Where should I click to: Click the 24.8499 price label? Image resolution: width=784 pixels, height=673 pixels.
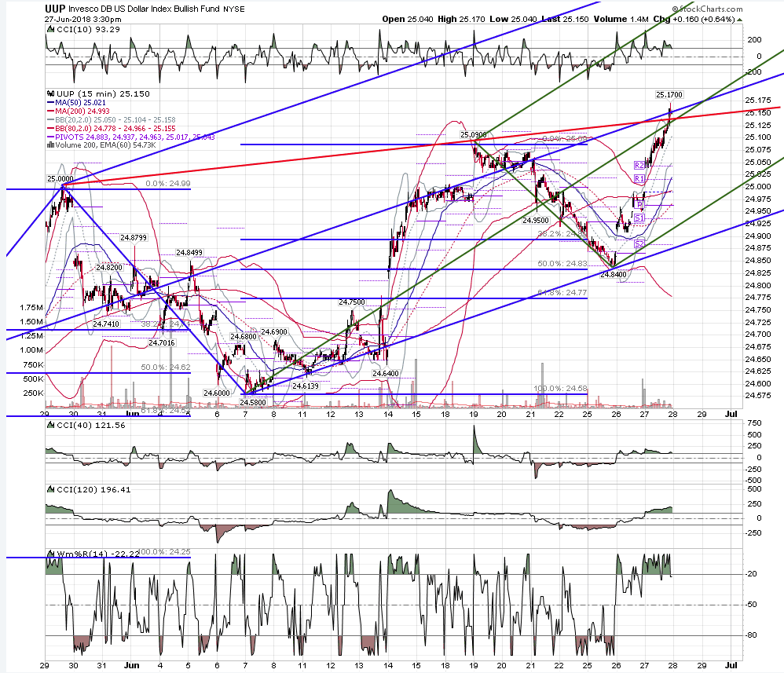189,253
